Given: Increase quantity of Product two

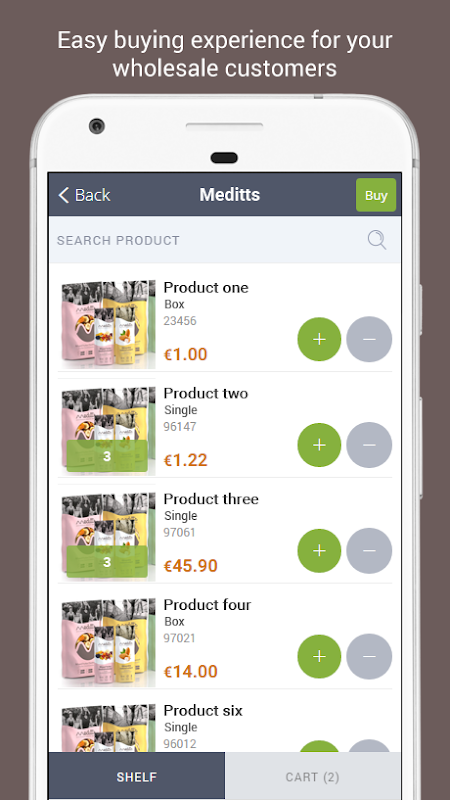Looking at the screenshot, I should tap(319, 445).
